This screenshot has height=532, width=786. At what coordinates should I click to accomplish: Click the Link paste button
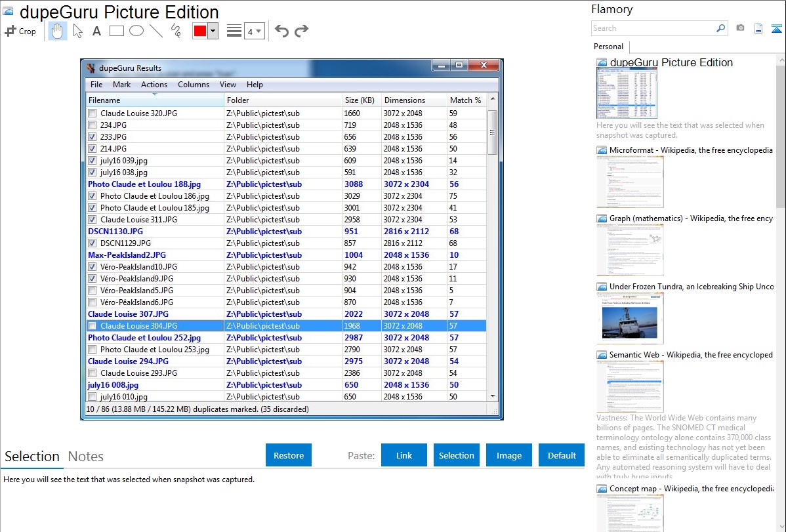pyautogui.click(x=404, y=455)
